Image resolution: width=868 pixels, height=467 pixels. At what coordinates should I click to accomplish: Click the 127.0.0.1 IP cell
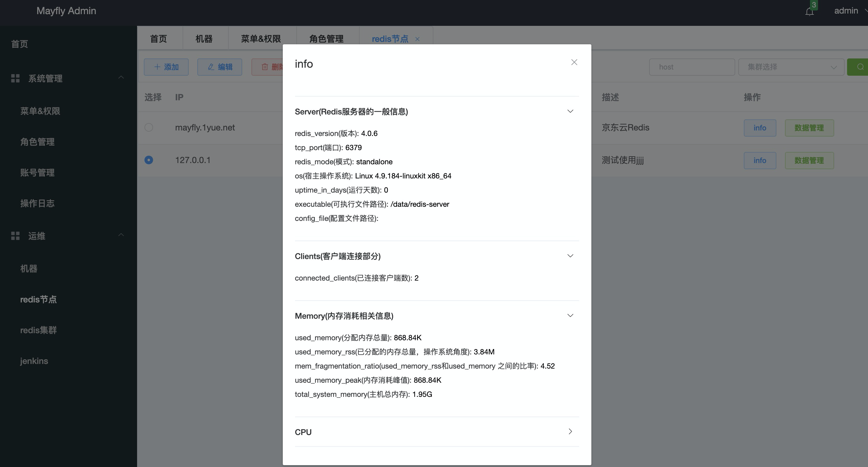[x=193, y=160]
